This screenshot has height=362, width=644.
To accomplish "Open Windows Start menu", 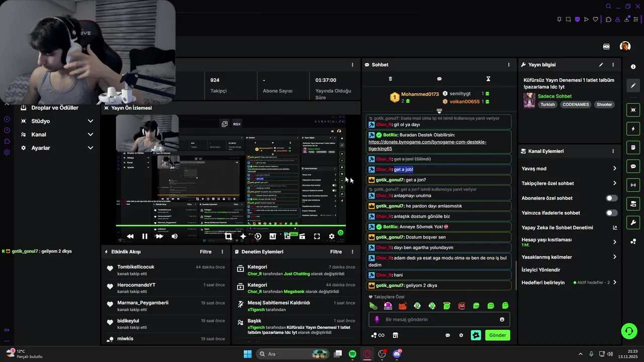I will pos(248,354).
